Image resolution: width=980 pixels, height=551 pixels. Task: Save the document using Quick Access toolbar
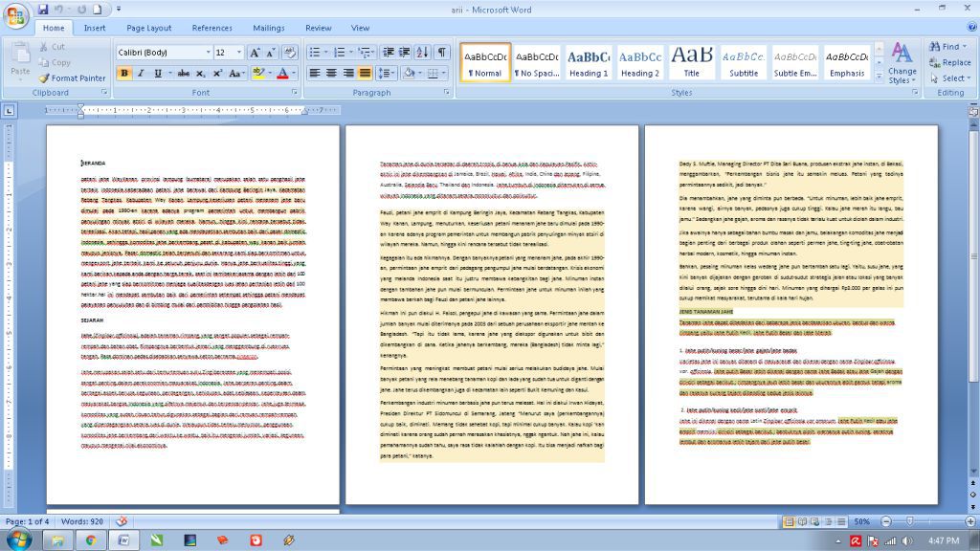point(42,10)
